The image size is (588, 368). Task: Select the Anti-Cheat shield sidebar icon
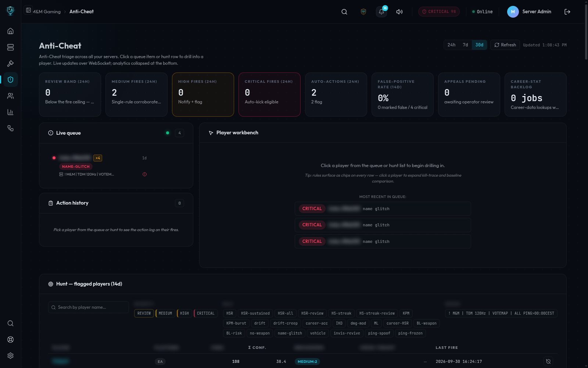tap(10, 79)
